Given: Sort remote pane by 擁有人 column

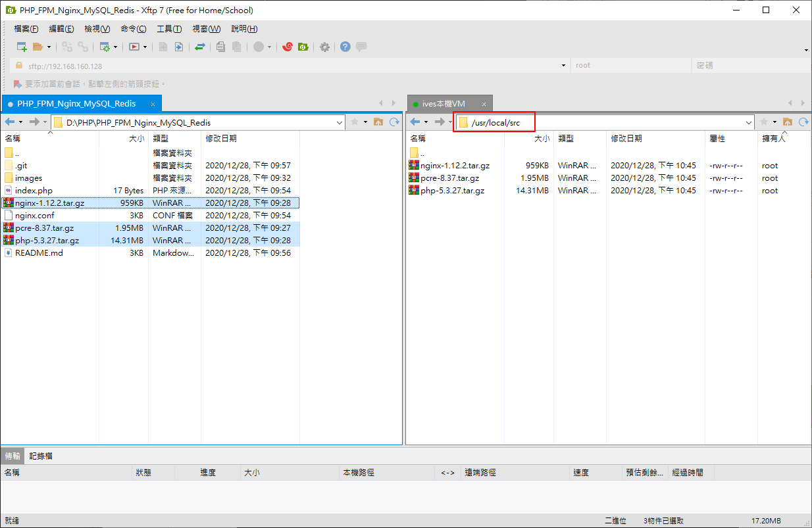Looking at the screenshot, I should point(784,139).
